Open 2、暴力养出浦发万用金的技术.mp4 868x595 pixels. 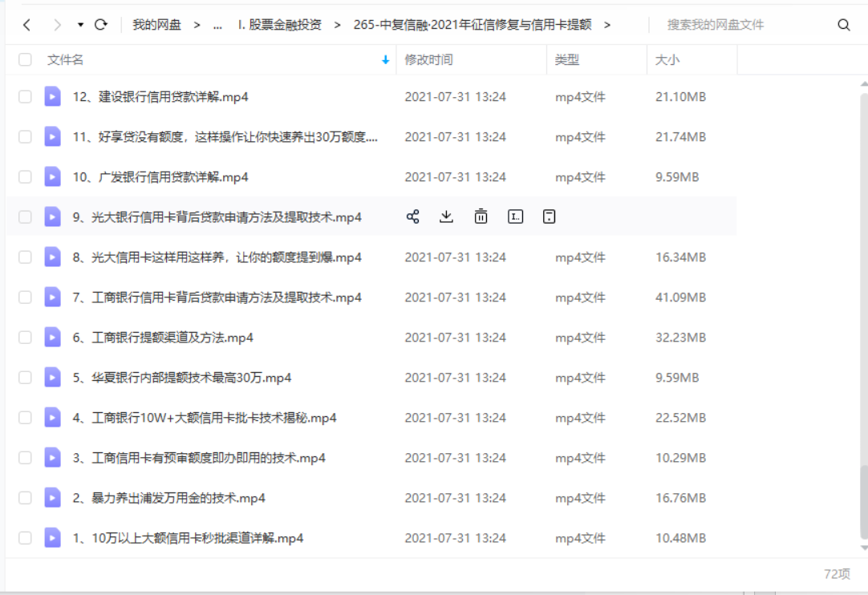coord(168,498)
